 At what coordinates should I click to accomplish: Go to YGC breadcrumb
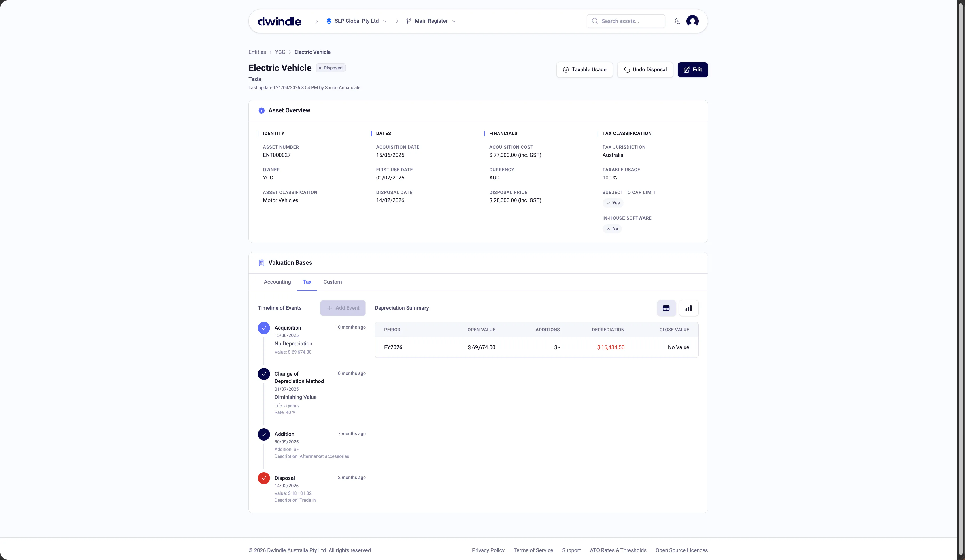[x=280, y=52]
